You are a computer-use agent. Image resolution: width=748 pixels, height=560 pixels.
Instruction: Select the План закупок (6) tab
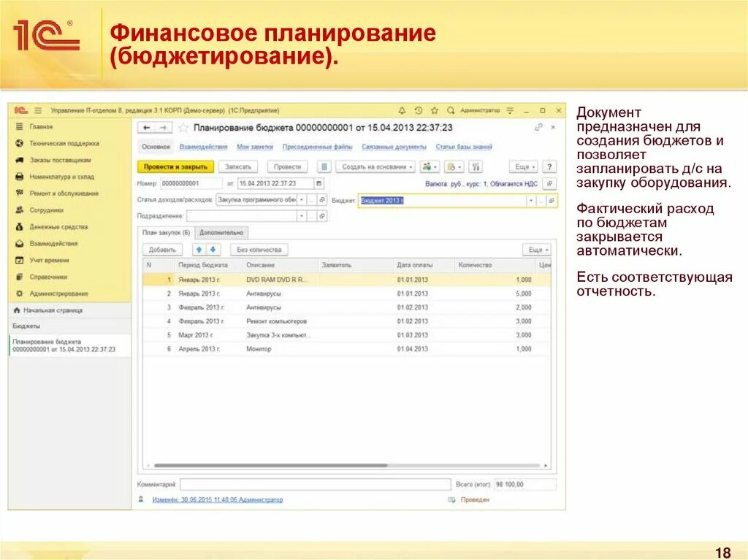tap(166, 233)
